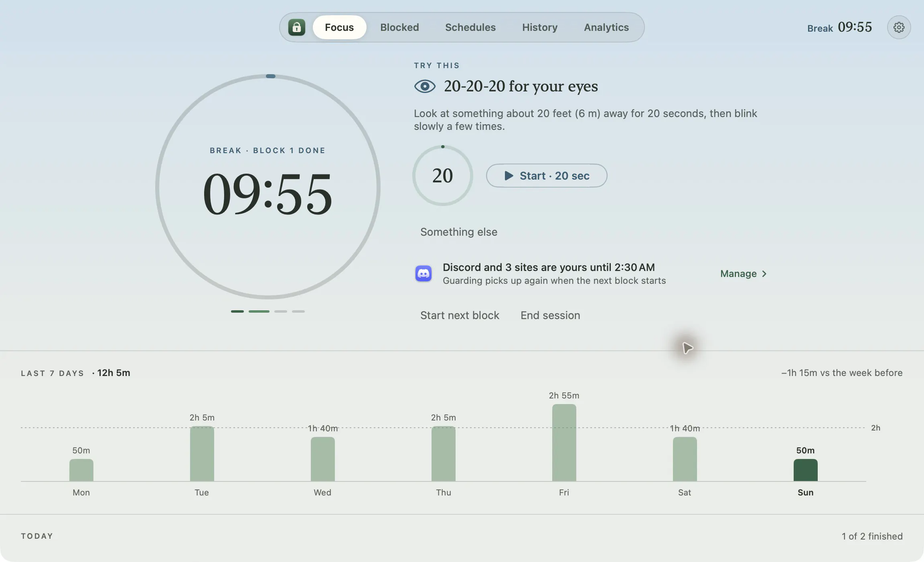Switch to the Focus tab
The width and height of the screenshot is (924, 562).
tap(339, 27)
